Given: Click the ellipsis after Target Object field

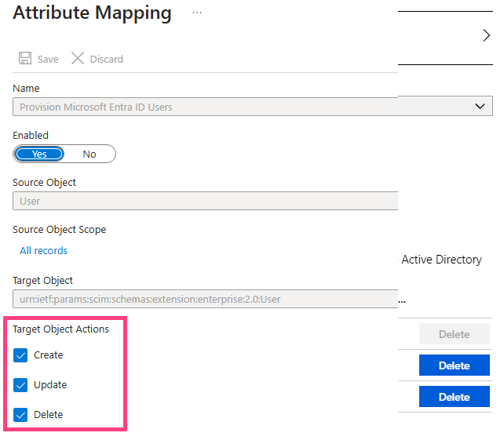Looking at the screenshot, I should tap(402, 302).
